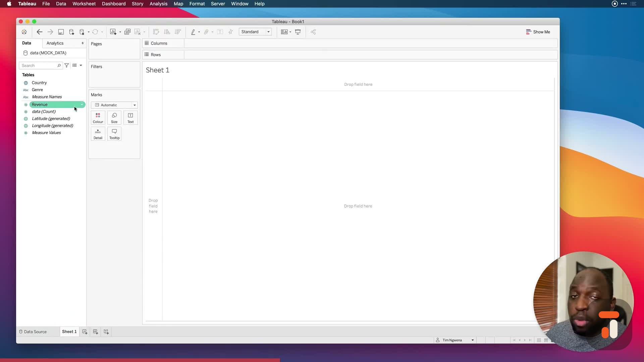Open the Worksheet menu
644x362 pixels.
pyautogui.click(x=84, y=4)
